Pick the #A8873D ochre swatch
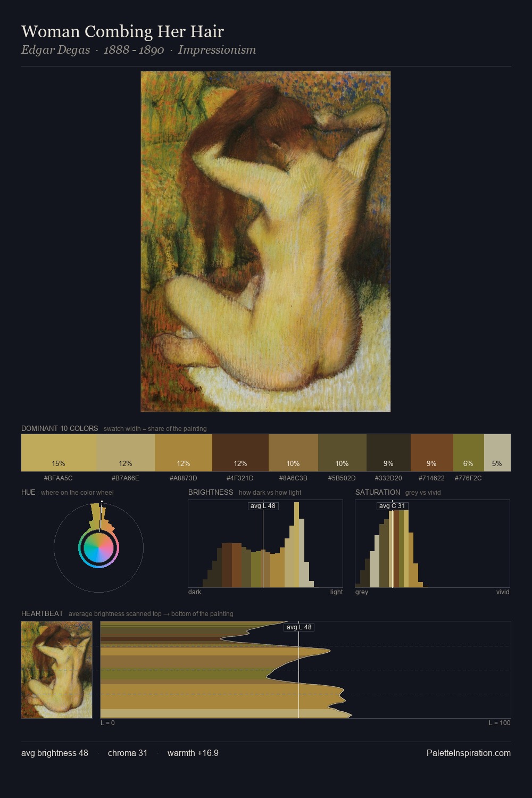532x798 pixels. [x=184, y=453]
